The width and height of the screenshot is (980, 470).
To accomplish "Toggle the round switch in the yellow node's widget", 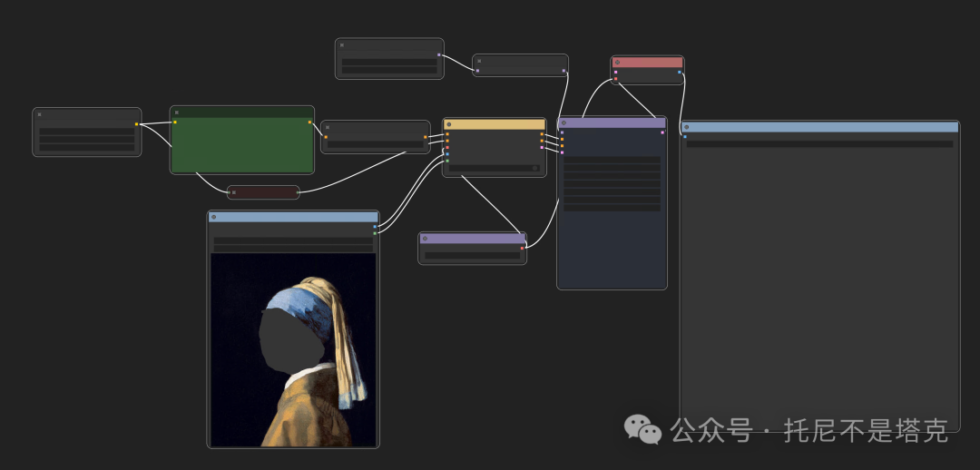I will 535,168.
